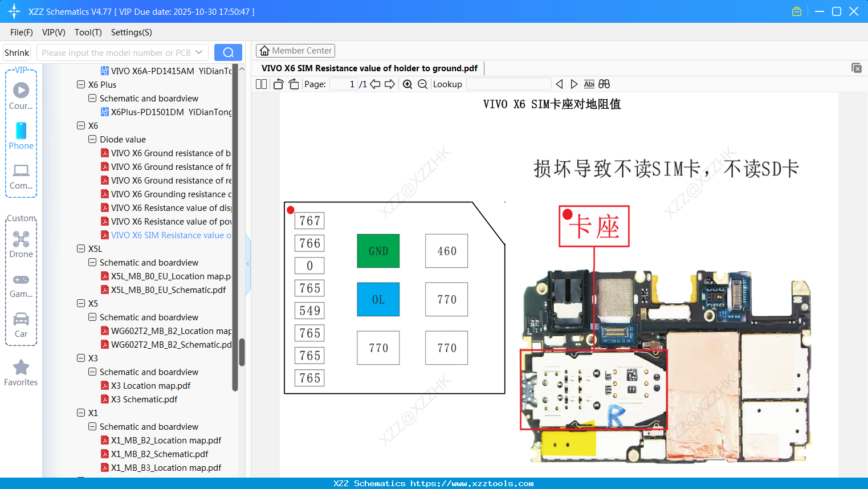Zoom in on the PDF page
Screen dimensions: 868x489
407,84
